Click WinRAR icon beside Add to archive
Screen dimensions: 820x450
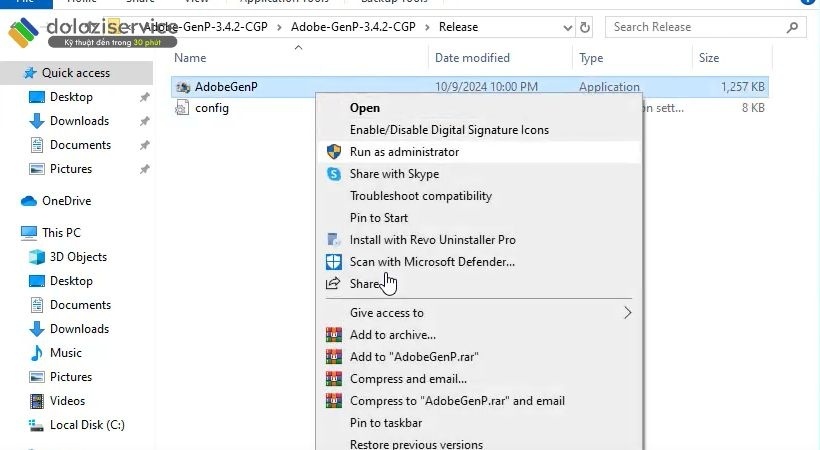click(334, 334)
